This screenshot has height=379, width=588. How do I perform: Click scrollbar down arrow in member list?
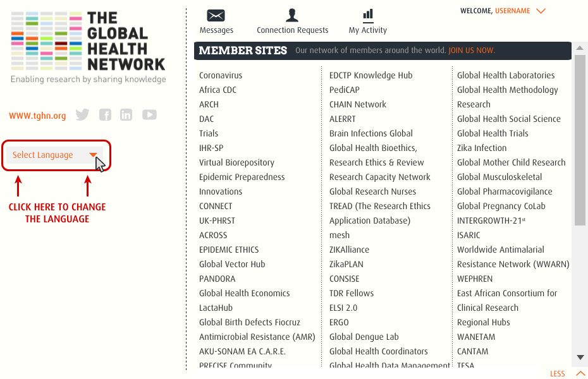(580, 358)
